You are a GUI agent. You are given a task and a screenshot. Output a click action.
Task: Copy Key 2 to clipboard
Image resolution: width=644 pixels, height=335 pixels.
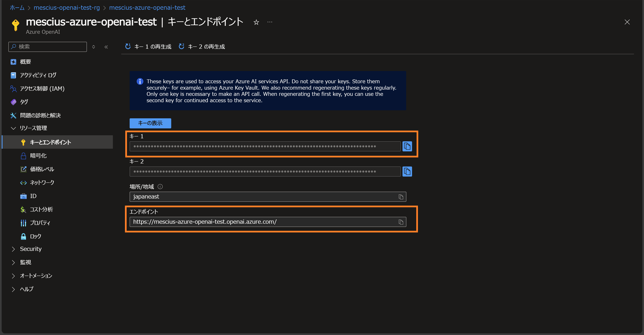click(x=407, y=172)
